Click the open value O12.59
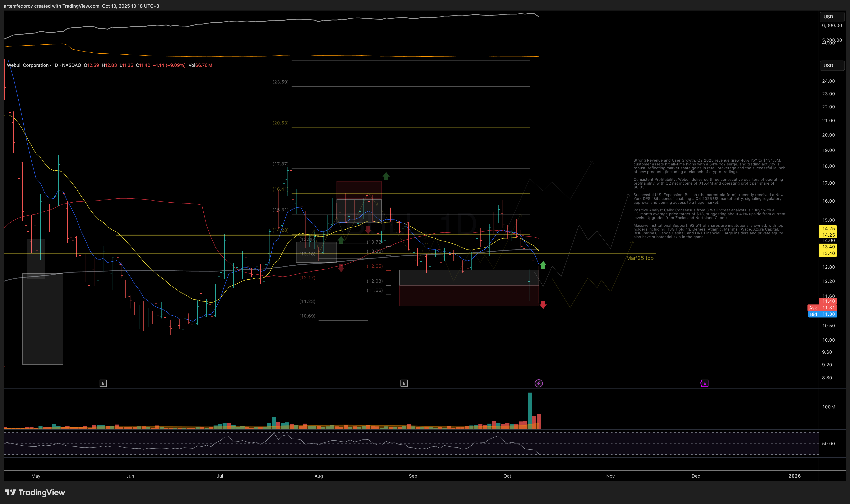This screenshot has height=504, width=850. [x=91, y=65]
